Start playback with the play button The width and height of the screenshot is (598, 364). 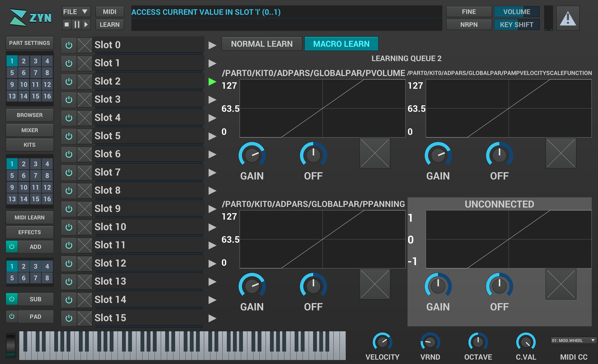(86, 25)
